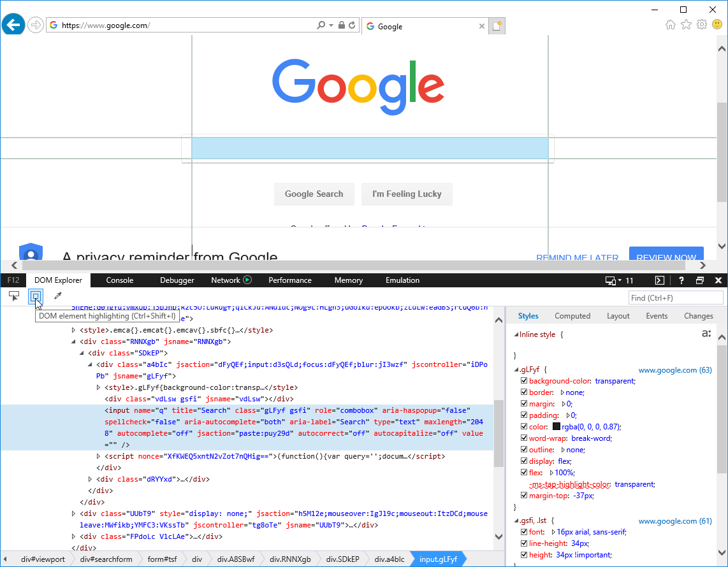728x567 pixels.
Task: Click the black color swatch for rgba
Action: (557, 426)
